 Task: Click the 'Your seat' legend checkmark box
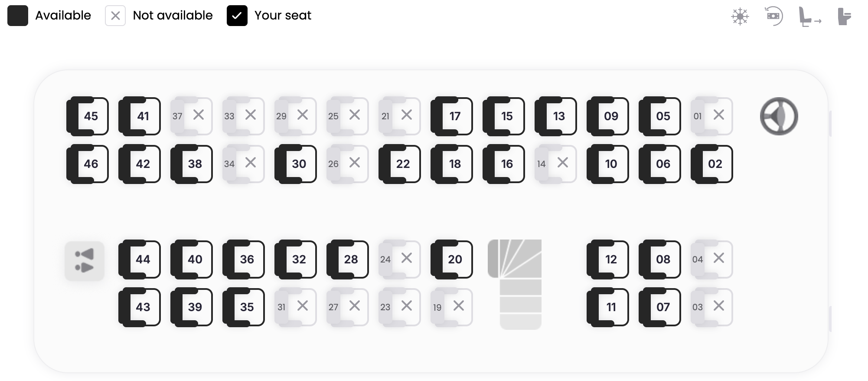[237, 16]
